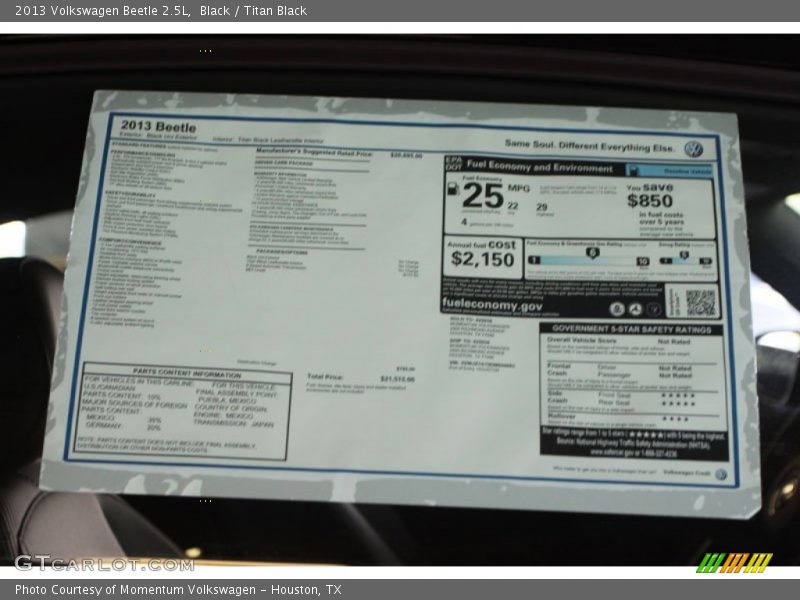
Task: Click the "$21,515.00" total price value
Action: [x=397, y=379]
